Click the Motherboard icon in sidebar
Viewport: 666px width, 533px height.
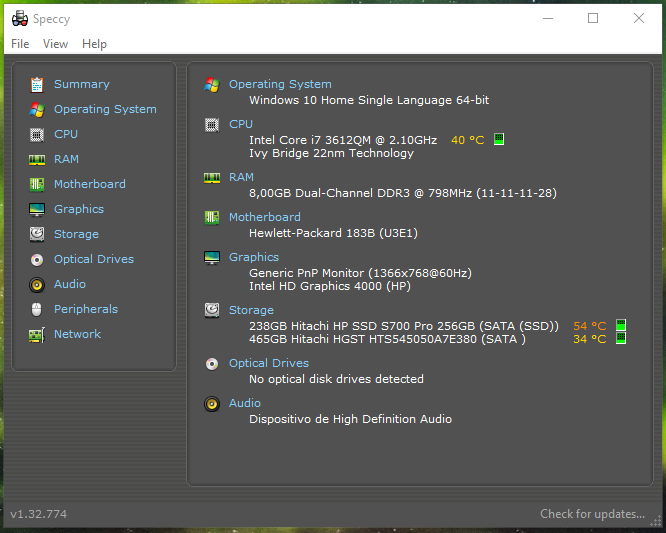[x=37, y=184]
